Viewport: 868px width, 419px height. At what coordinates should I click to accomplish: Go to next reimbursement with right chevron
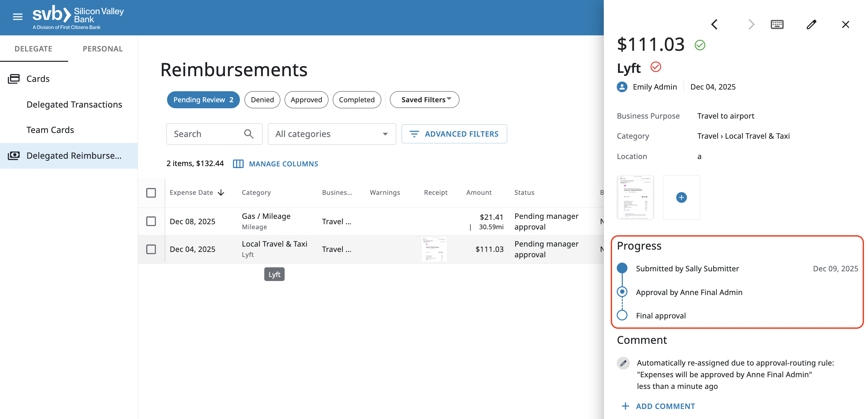751,24
